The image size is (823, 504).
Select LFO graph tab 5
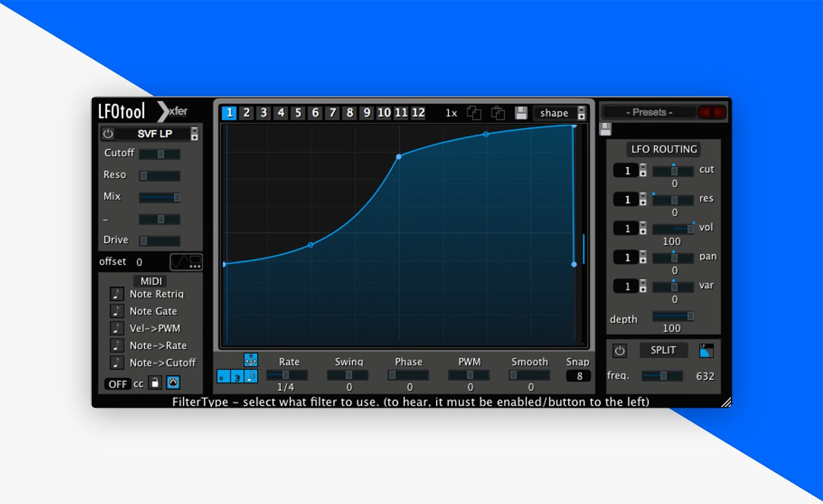click(x=298, y=113)
